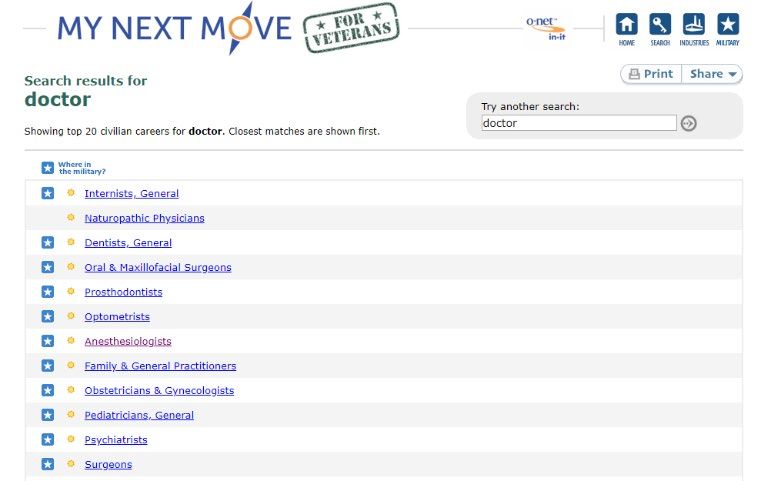Click military star beside Oral & Maxillofacial Surgeons

(x=47, y=267)
